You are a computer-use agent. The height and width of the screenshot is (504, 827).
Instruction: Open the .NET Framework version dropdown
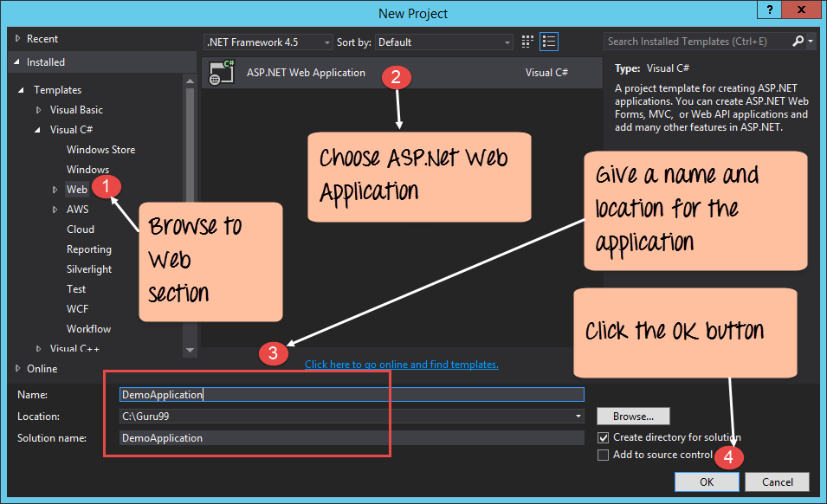tap(268, 42)
